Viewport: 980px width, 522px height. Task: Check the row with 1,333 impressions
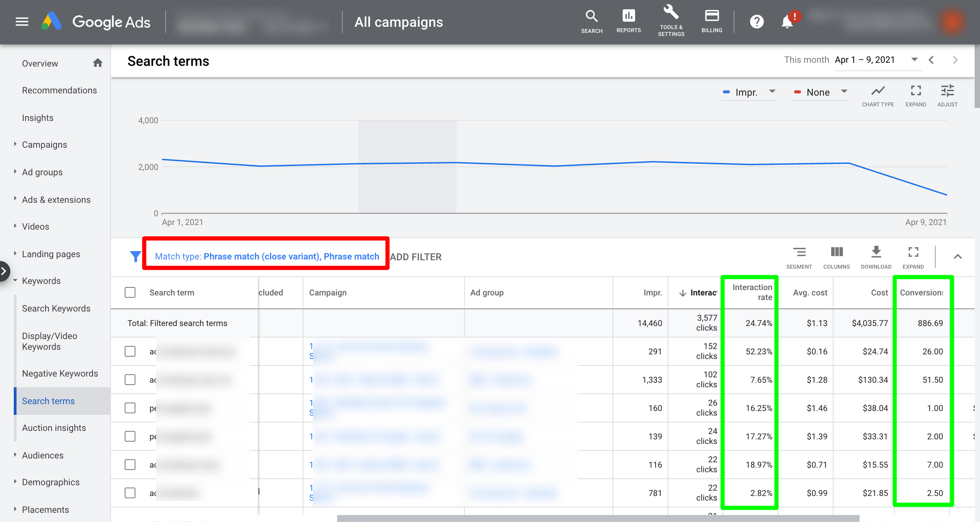[130, 380]
